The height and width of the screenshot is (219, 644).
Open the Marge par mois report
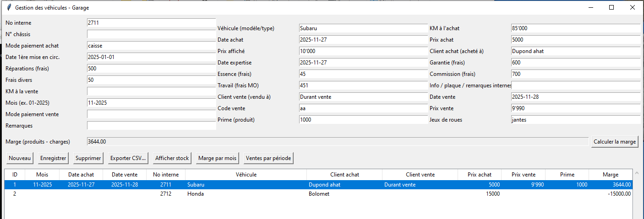(217, 158)
